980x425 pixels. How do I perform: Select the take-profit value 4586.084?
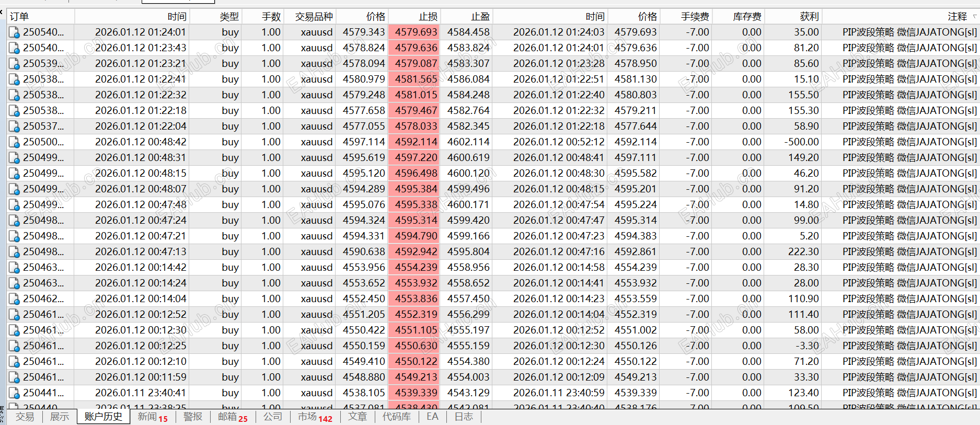click(x=468, y=79)
